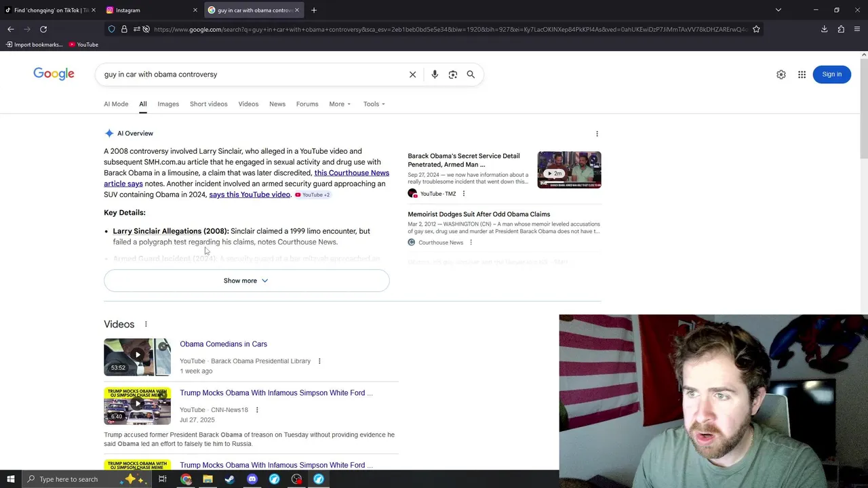Image resolution: width=868 pixels, height=488 pixels.
Task: Switch to the TikTok chongqing tab
Action: click(x=51, y=10)
